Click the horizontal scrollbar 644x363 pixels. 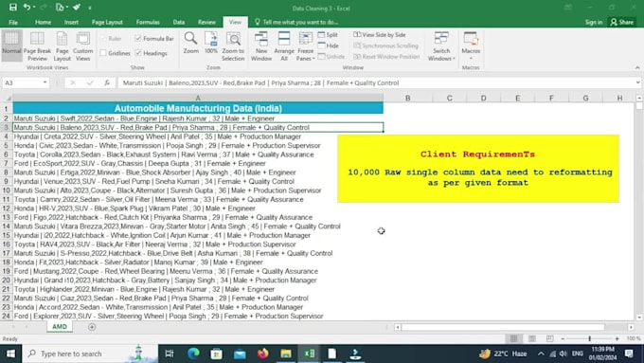[503, 327]
